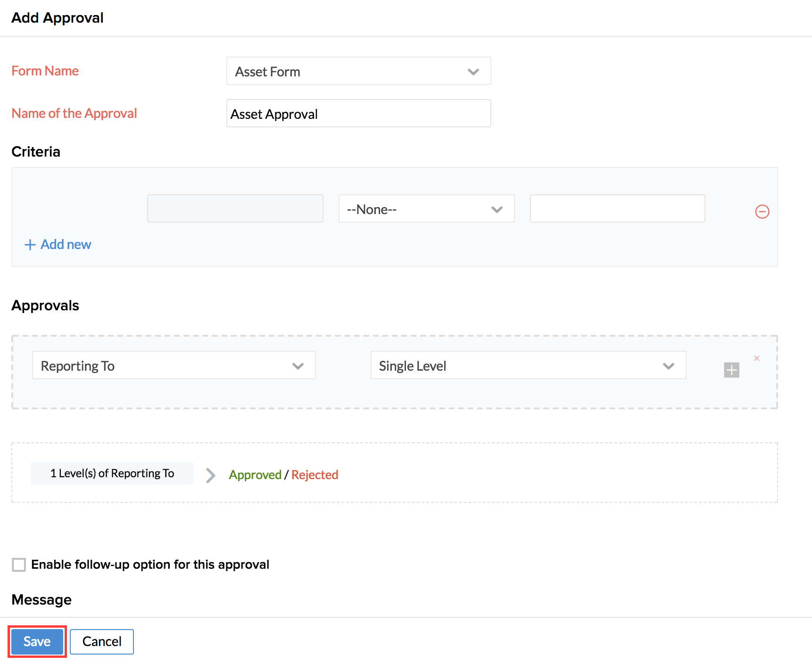Click the Name of the Approval label
The width and height of the screenshot is (812, 664).
(x=75, y=114)
